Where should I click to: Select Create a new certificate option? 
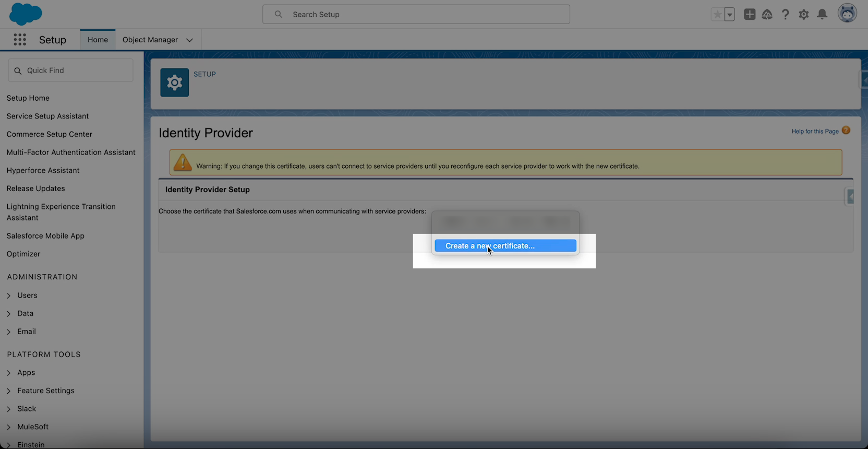click(505, 246)
